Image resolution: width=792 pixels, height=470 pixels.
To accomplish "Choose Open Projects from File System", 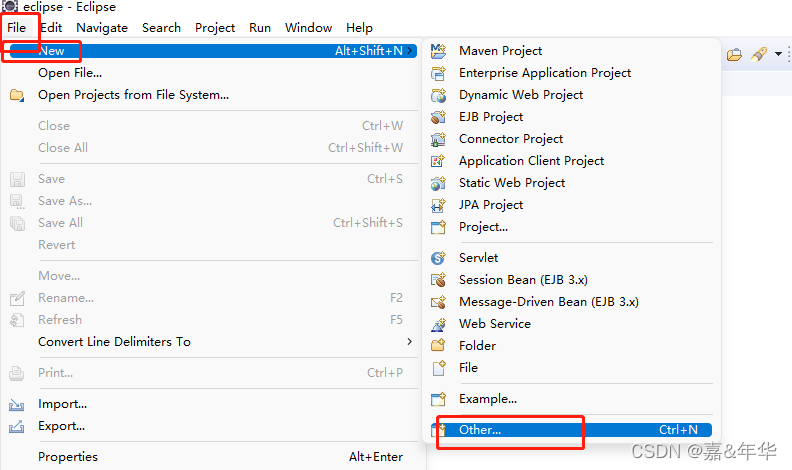I will pos(133,95).
